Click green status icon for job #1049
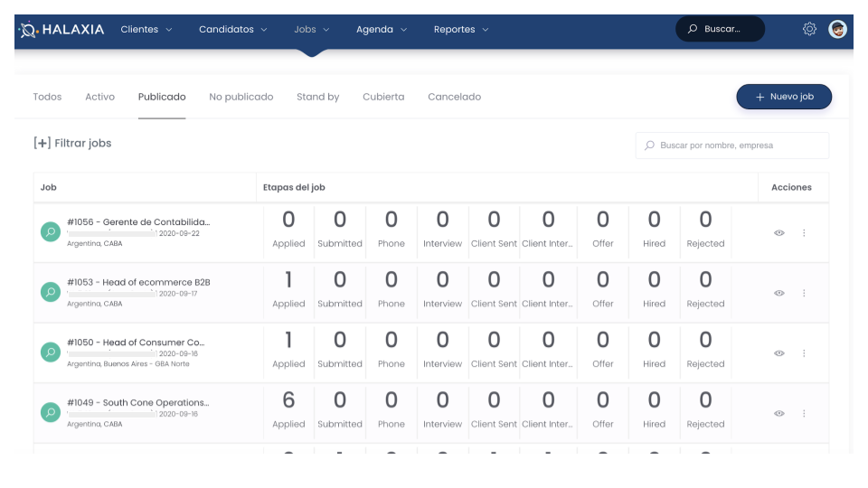This screenshot has height=488, width=868. 51,412
